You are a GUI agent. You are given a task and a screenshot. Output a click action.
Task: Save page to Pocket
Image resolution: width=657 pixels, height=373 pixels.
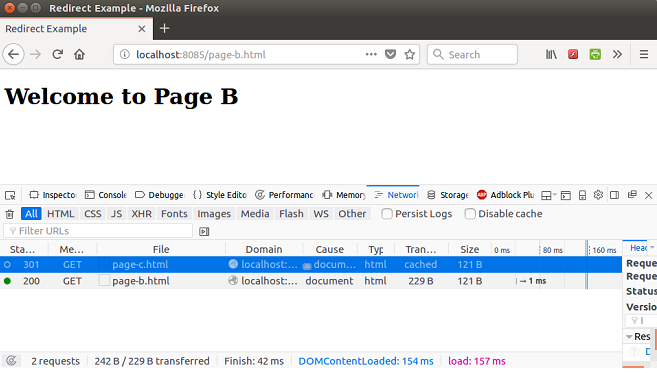[x=391, y=54]
